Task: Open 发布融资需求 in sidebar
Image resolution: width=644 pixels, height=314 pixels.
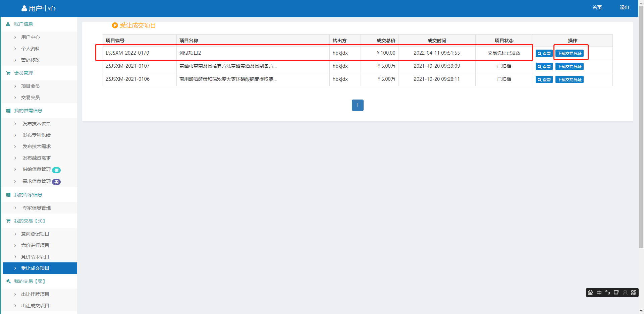Action: 37,158
